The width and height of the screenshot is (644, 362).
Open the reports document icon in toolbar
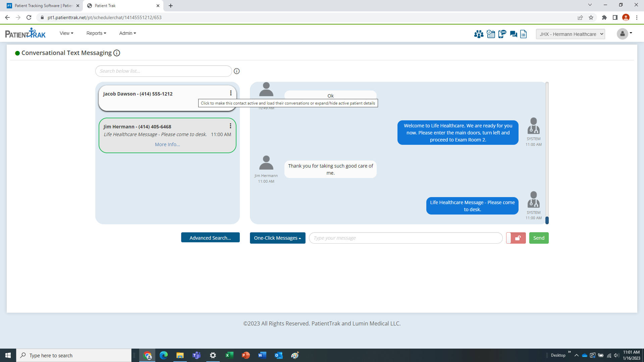click(523, 34)
